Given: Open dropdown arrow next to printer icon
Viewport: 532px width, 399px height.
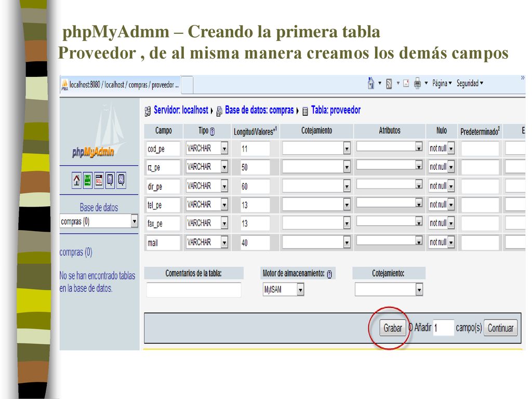Looking at the screenshot, I should (x=426, y=83).
